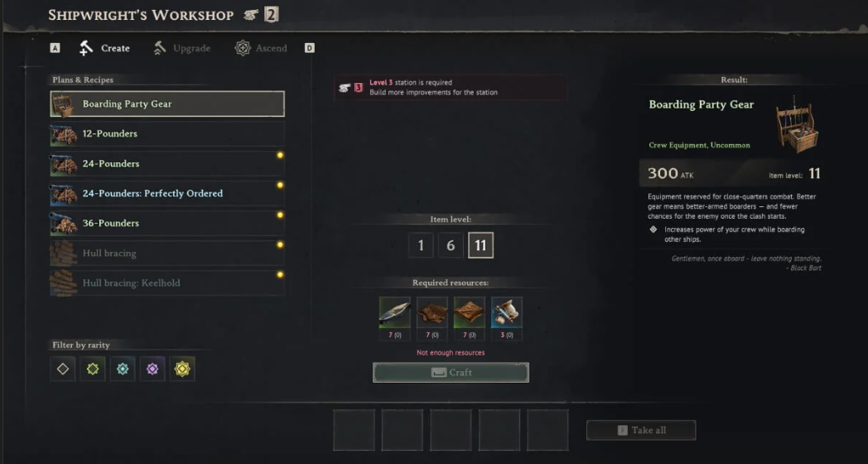Click the Boarding Party Gear result image

coord(796,126)
